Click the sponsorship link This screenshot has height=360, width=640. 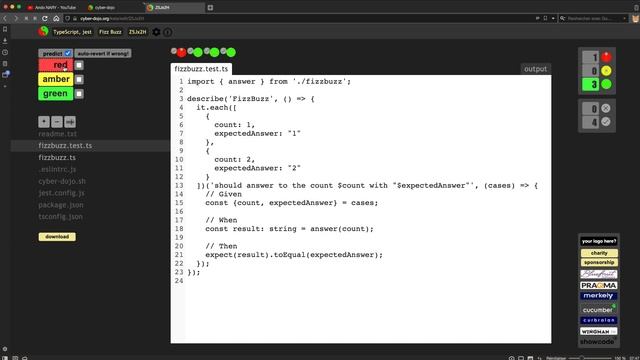tap(599, 262)
